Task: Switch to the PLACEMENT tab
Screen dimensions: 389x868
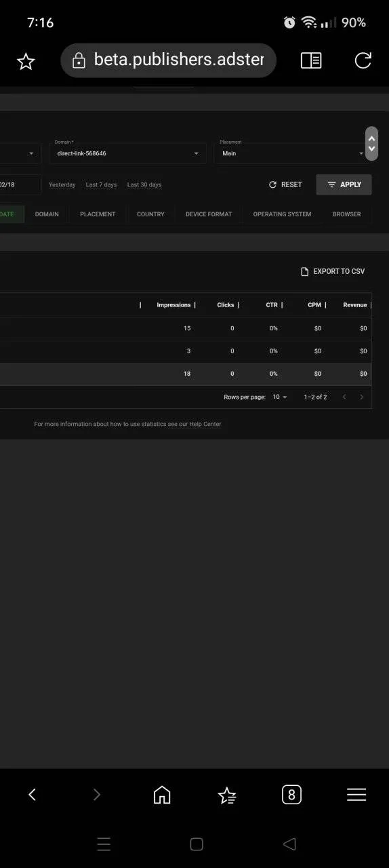Action: pos(98,214)
